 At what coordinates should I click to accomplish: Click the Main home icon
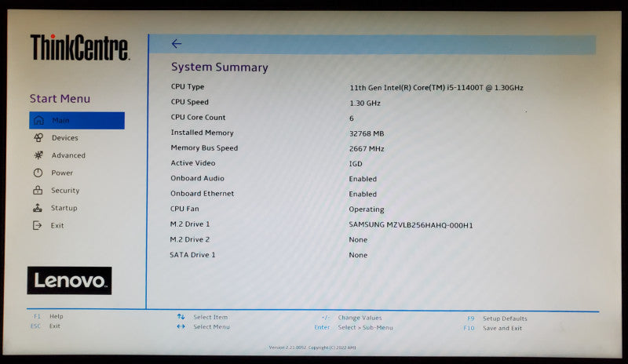pos(38,120)
